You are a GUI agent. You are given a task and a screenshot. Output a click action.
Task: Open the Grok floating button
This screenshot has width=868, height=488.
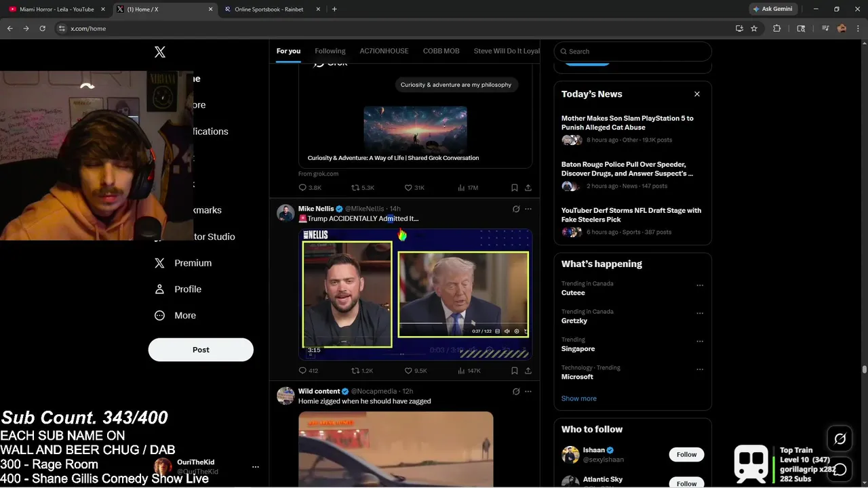coord(840,439)
